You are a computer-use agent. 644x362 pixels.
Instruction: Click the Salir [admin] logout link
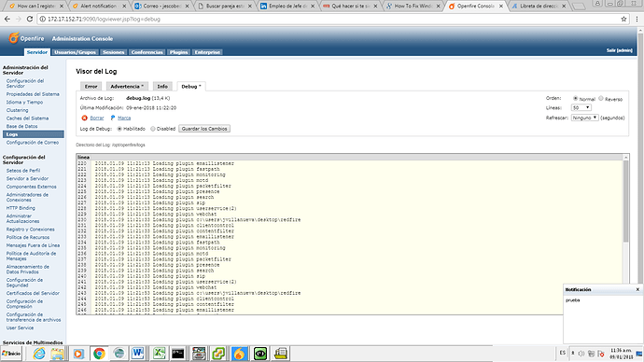tap(620, 50)
